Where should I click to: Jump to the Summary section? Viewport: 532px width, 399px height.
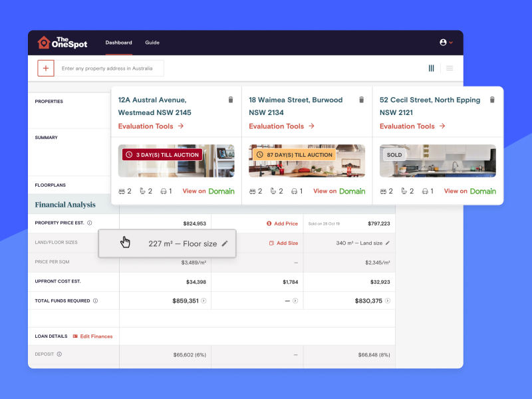pos(46,138)
